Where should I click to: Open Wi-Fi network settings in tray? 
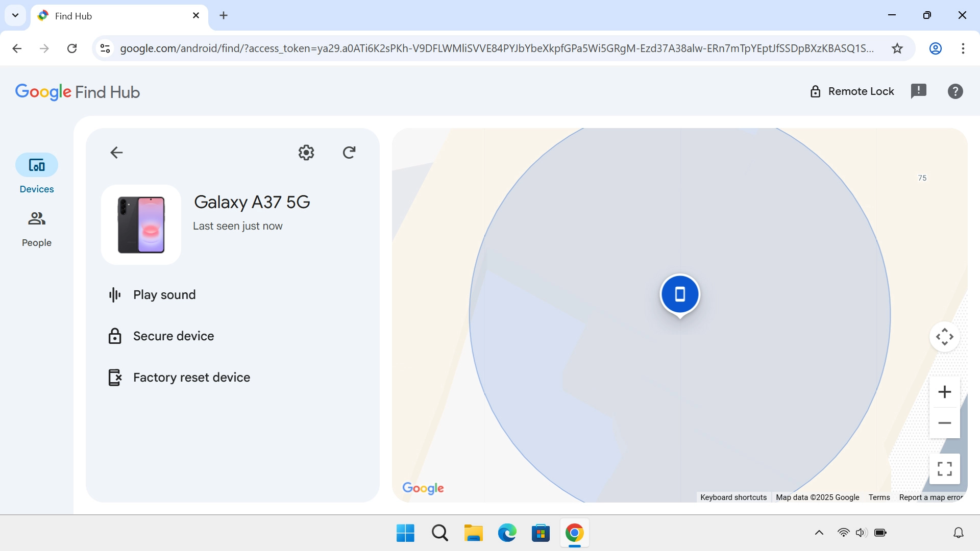pyautogui.click(x=843, y=533)
